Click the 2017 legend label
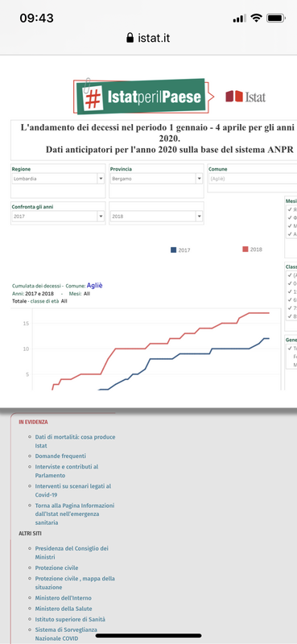Screen dimensions: 297x644 tap(184, 250)
